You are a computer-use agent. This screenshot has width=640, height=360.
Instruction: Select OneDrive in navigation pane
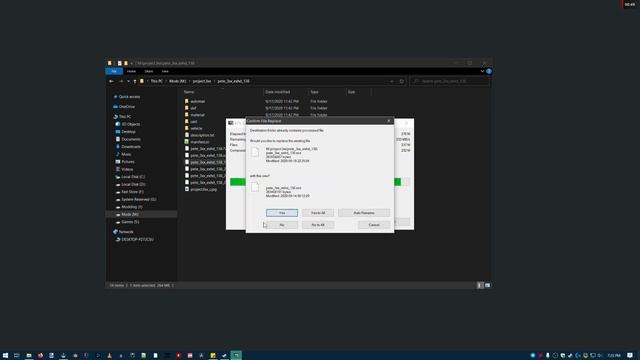127,107
